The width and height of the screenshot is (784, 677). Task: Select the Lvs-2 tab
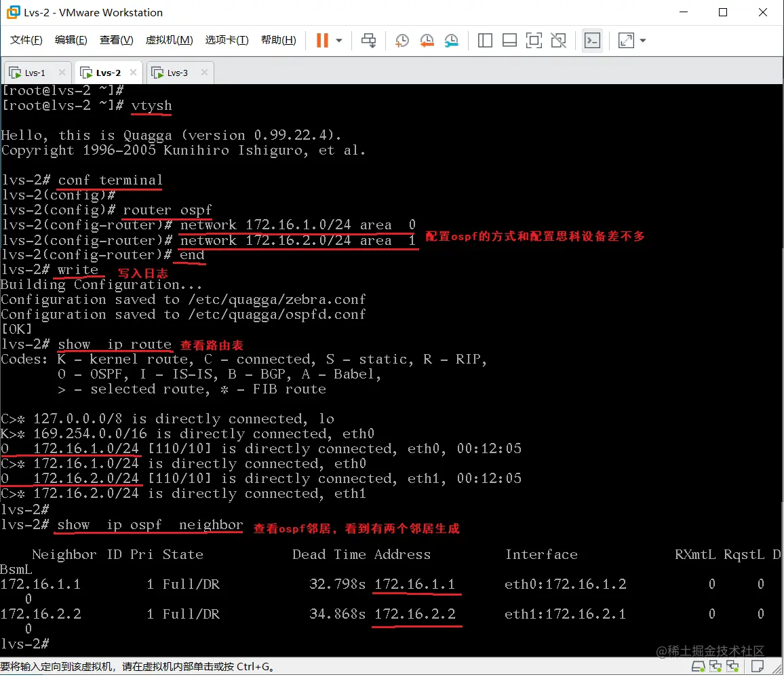108,73
